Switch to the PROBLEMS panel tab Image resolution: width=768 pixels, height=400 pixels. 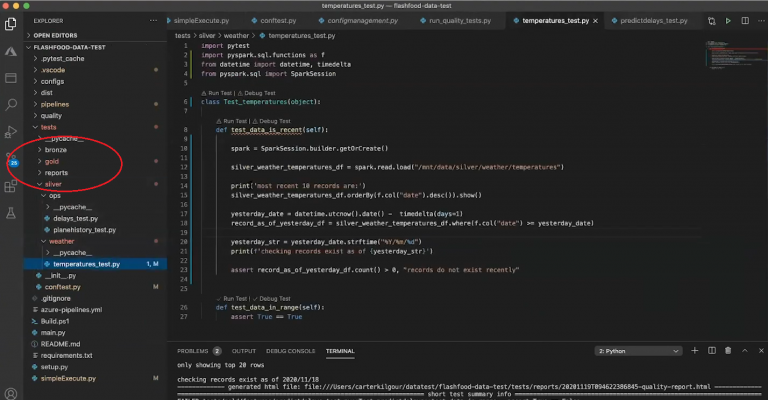[x=192, y=352]
